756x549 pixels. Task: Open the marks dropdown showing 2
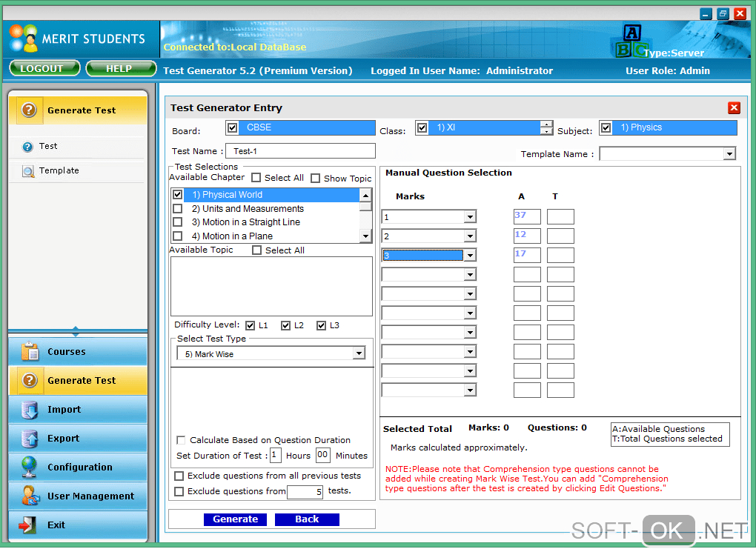470,236
